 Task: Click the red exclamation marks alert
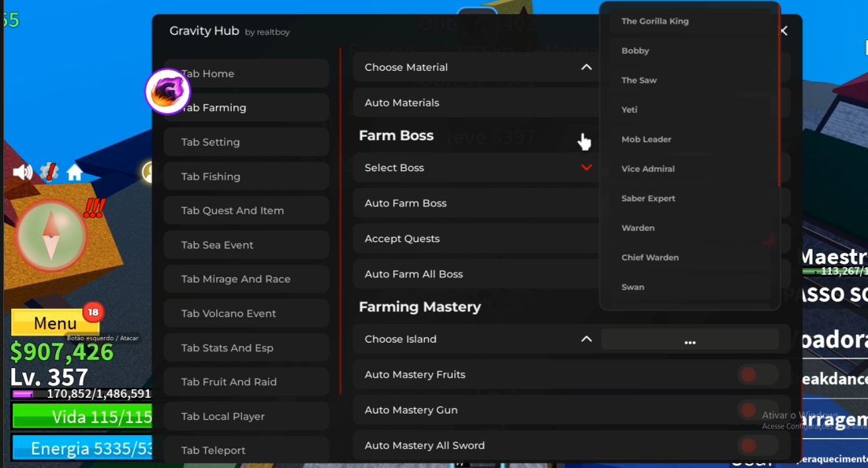click(x=95, y=208)
